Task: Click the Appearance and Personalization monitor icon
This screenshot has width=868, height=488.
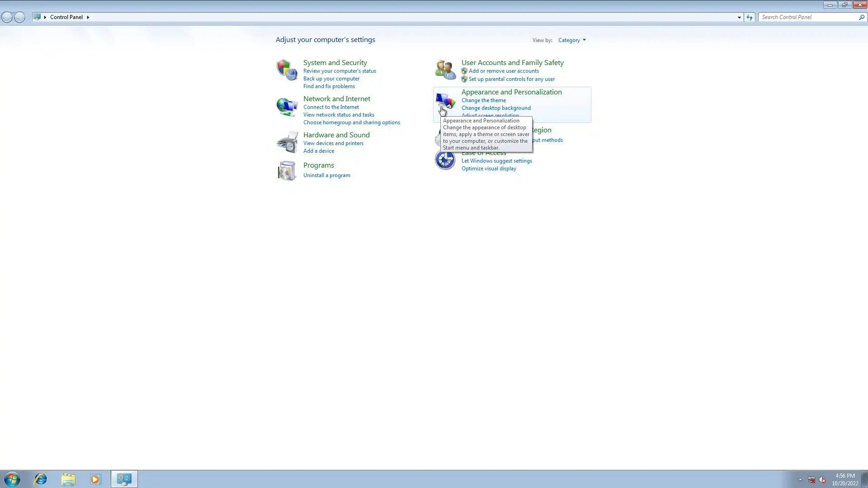Action: (x=445, y=100)
